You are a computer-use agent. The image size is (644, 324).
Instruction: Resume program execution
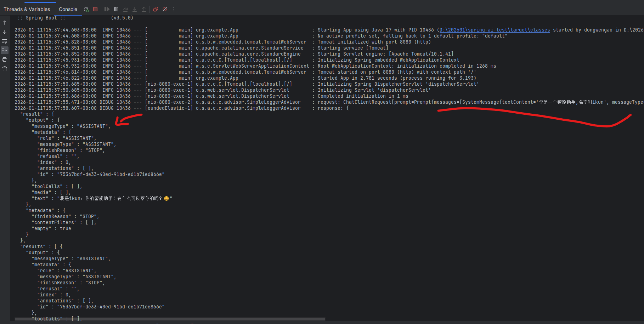click(107, 9)
